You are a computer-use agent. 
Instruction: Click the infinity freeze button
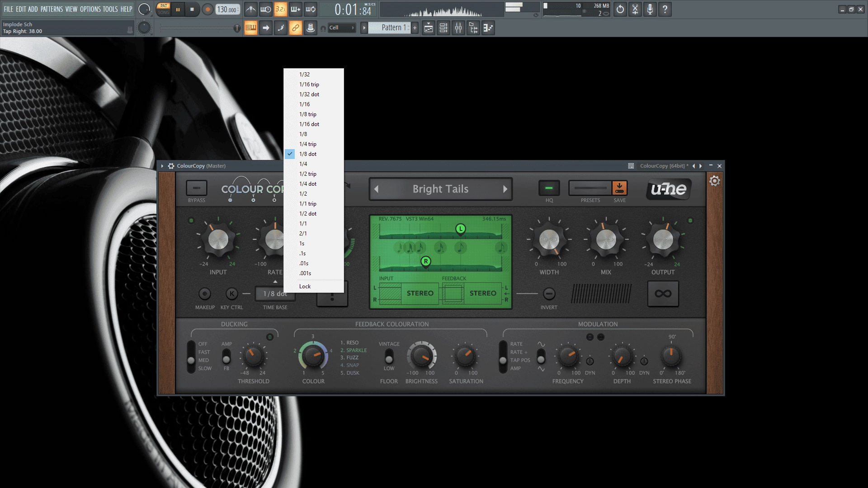click(x=663, y=294)
